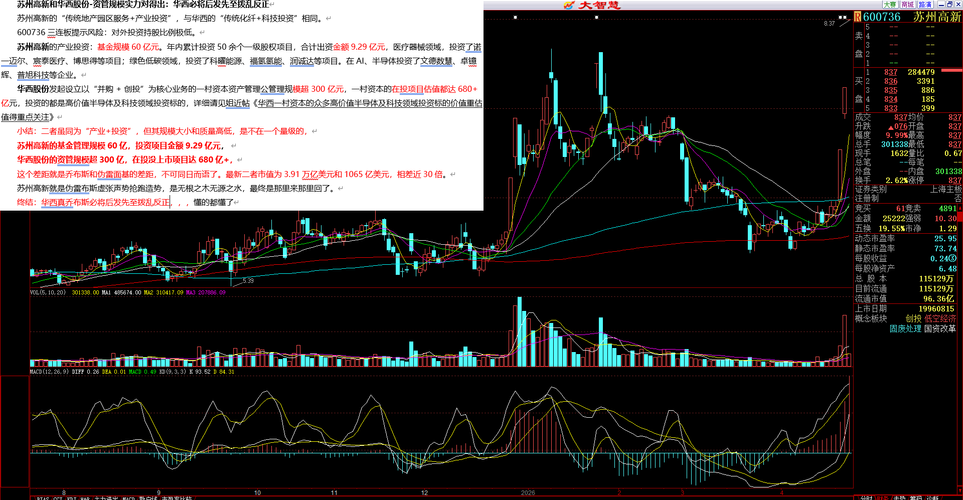Viewport: 963px width, 500px height.
Task: Click the 流通市值 value 96.36亿
Action: pyautogui.click(x=940, y=299)
